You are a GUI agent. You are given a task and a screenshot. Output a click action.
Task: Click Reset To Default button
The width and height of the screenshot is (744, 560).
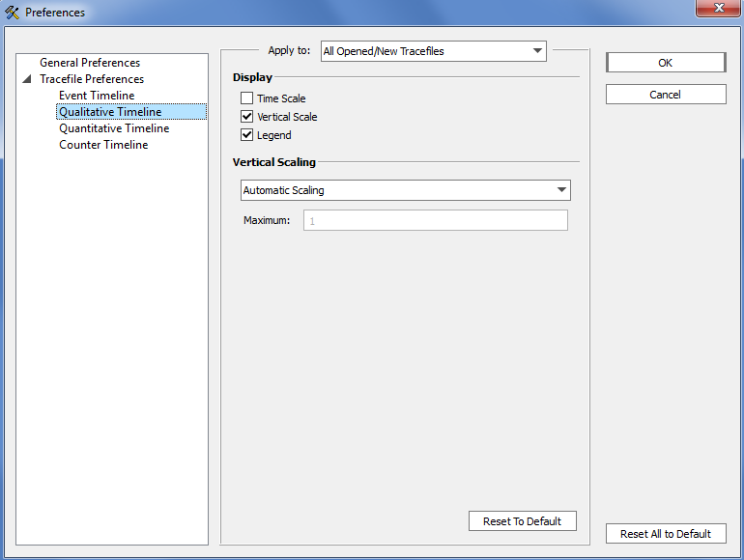click(523, 521)
